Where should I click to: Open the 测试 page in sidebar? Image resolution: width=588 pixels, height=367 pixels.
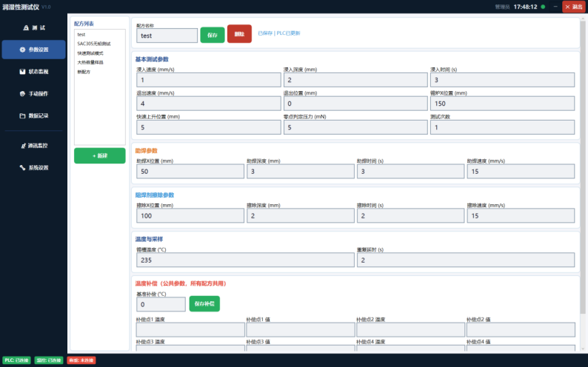coord(33,27)
